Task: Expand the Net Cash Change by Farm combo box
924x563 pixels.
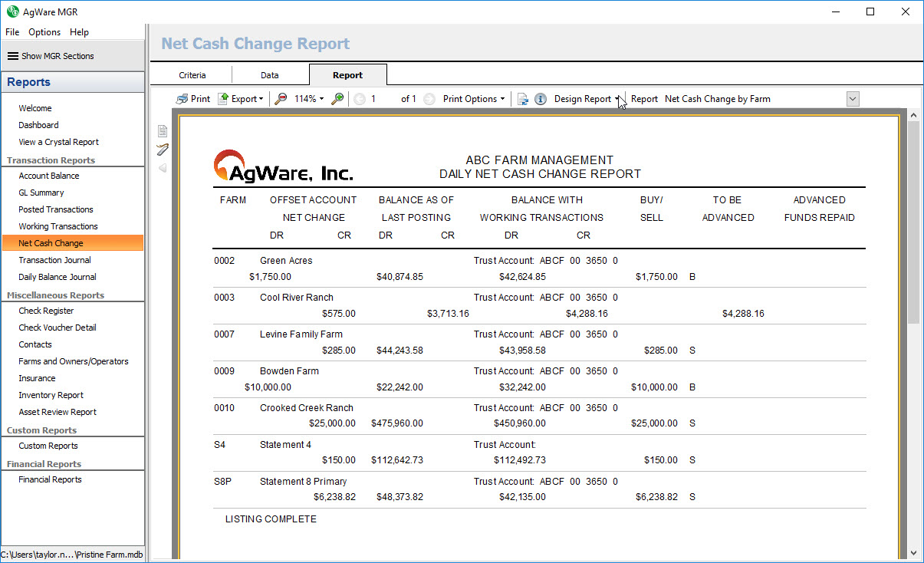Action: pos(853,99)
